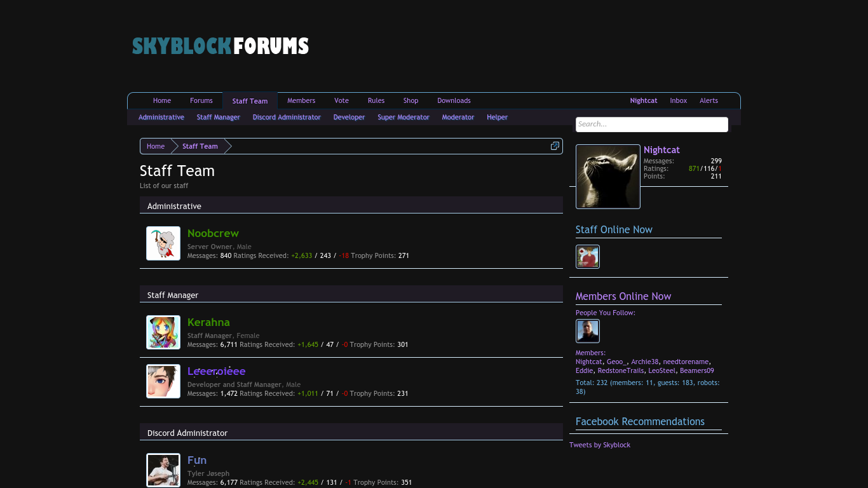Open the Alerts link
The height and width of the screenshot is (488, 868).
[709, 100]
